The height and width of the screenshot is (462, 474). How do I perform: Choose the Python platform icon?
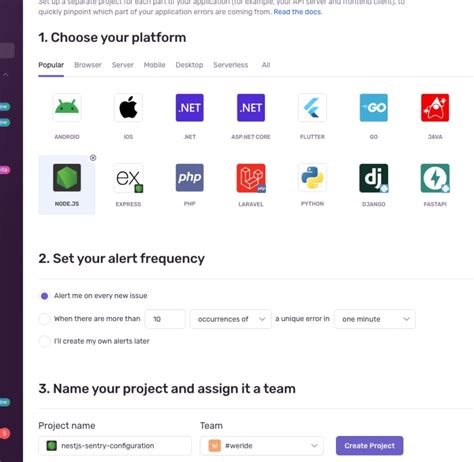coord(312,178)
